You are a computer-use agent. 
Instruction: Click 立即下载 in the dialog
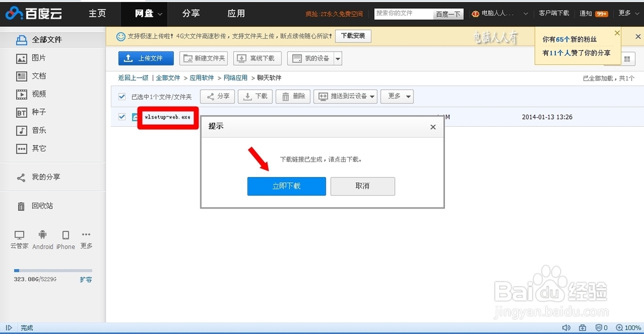287,186
